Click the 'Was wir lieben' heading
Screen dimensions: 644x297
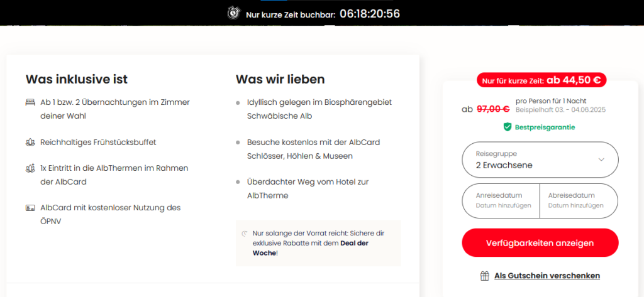(x=280, y=79)
